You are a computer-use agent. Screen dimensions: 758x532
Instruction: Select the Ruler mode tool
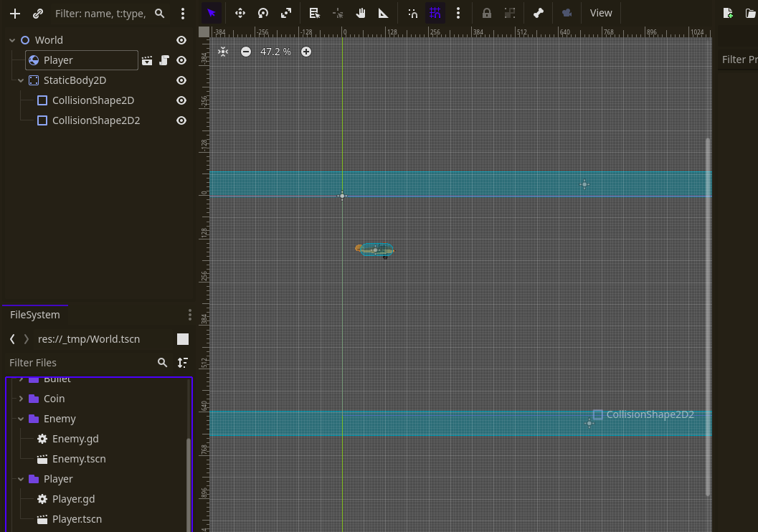point(384,13)
